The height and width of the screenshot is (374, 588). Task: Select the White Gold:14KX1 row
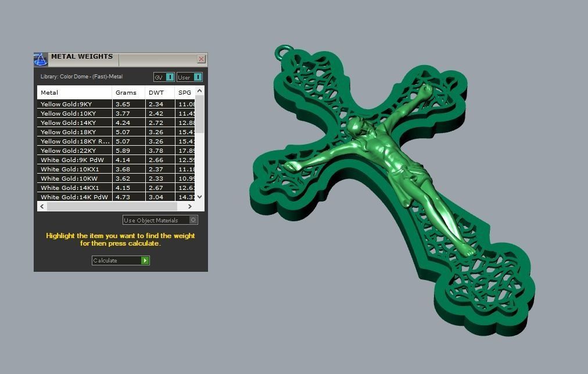[x=116, y=188]
